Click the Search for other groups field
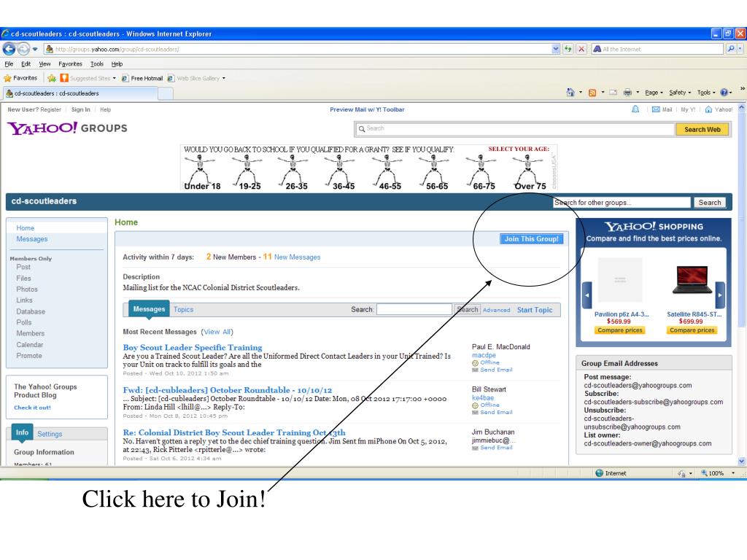 pos(622,203)
